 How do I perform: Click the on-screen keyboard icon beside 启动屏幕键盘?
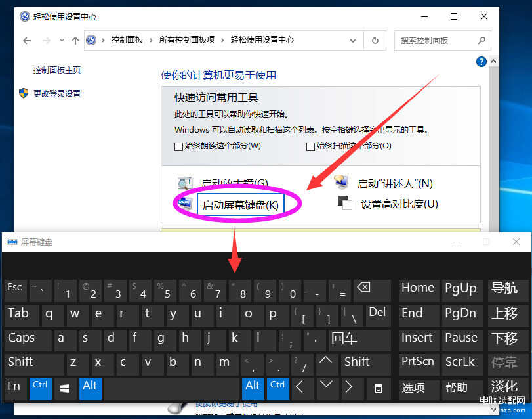(x=185, y=203)
